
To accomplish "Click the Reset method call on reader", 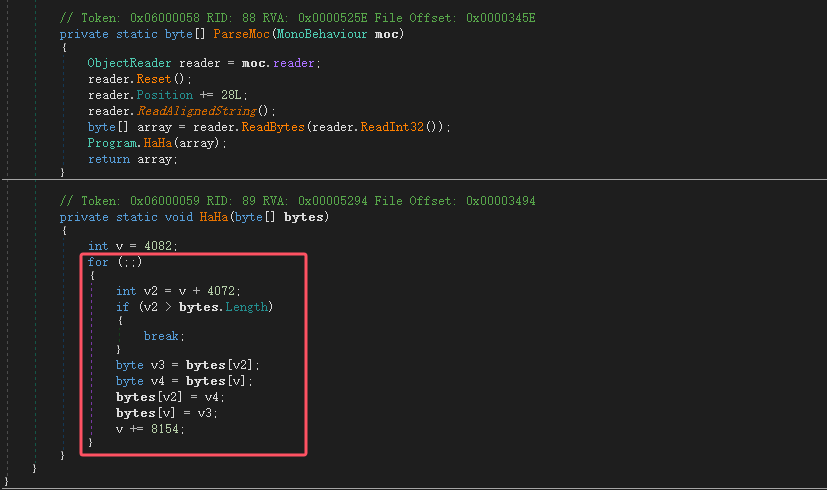I will click(x=152, y=79).
